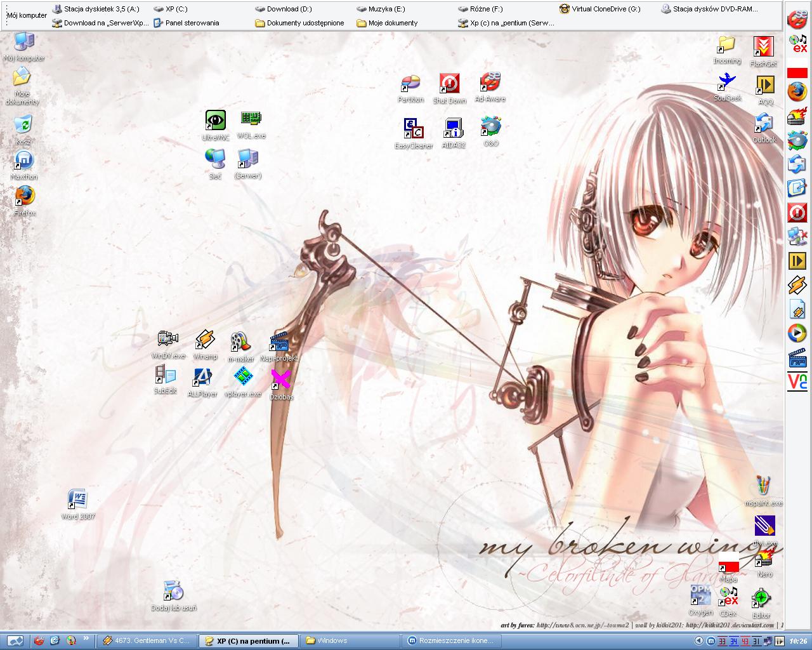Screen dimensions: 812x650
Task: Open the AIDA32 desktop shortcut
Action: (453, 133)
